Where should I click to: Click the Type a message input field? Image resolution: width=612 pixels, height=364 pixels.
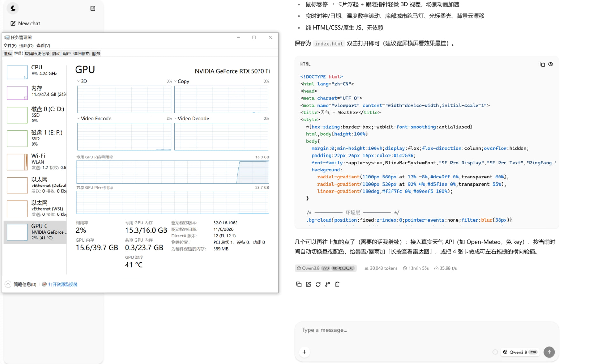(x=426, y=330)
